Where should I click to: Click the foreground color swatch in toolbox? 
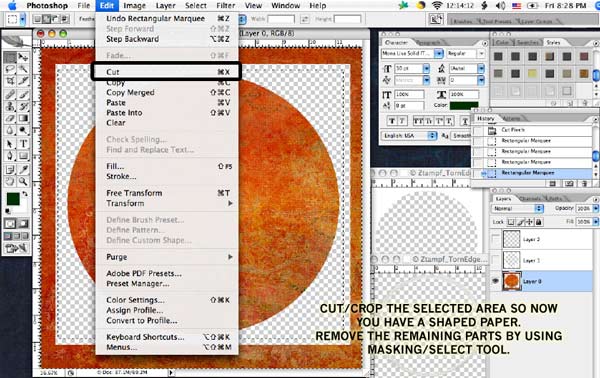click(x=13, y=199)
